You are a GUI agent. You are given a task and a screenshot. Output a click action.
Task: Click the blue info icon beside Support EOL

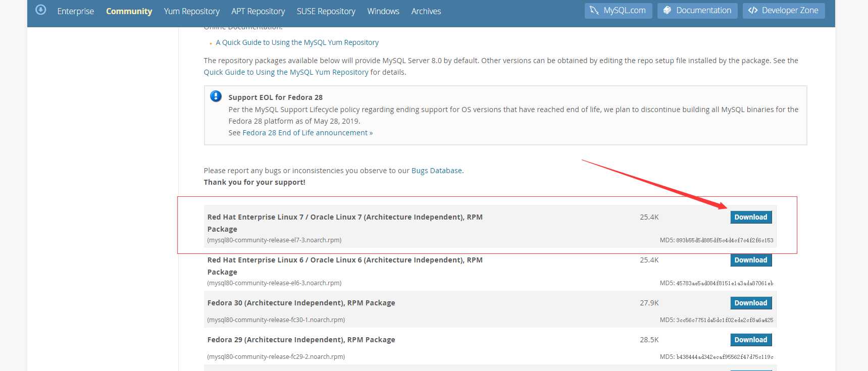point(216,96)
